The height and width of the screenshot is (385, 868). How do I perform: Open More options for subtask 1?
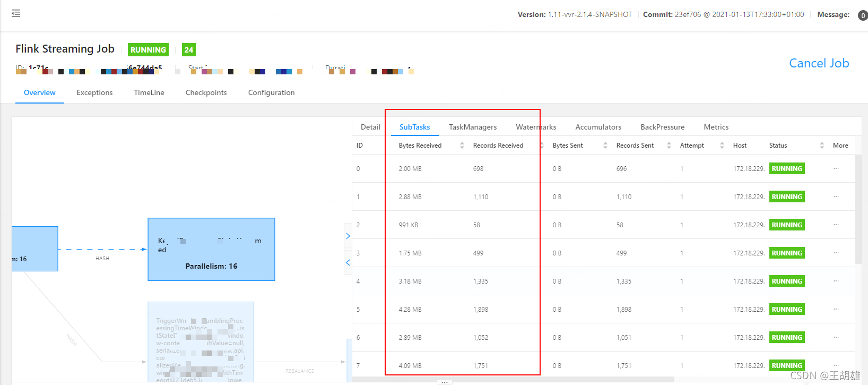click(836, 196)
